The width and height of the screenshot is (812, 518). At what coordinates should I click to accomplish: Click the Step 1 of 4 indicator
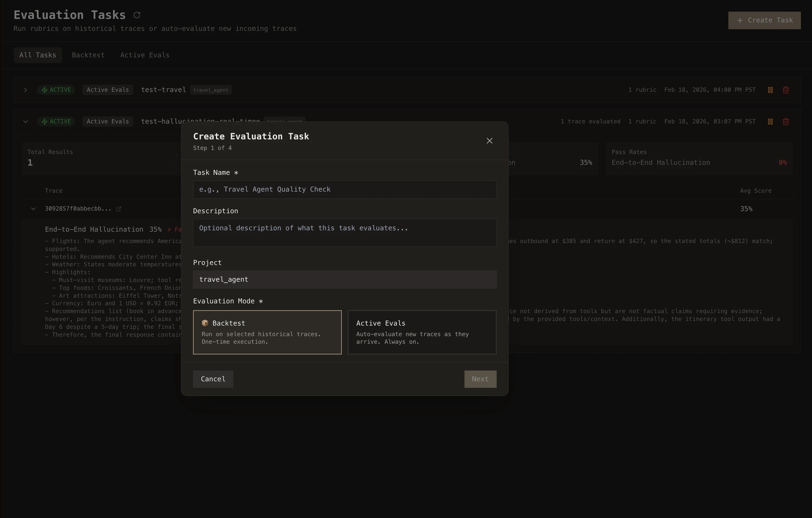click(x=212, y=148)
